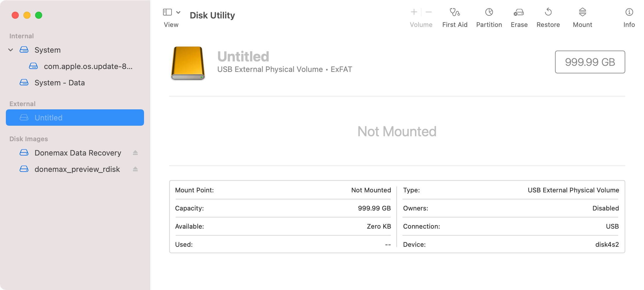Collapse the System disk entry
This screenshot has height=290, width=644.
point(11,50)
